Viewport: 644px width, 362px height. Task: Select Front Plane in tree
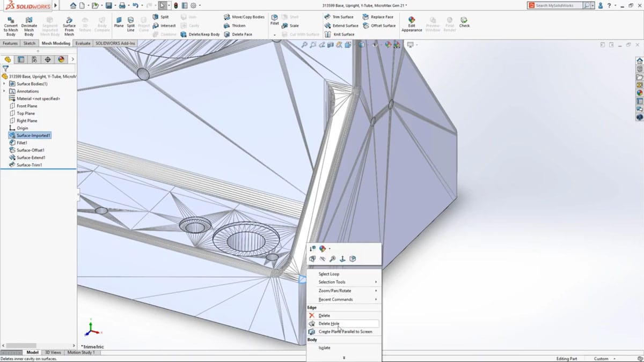coord(23,106)
